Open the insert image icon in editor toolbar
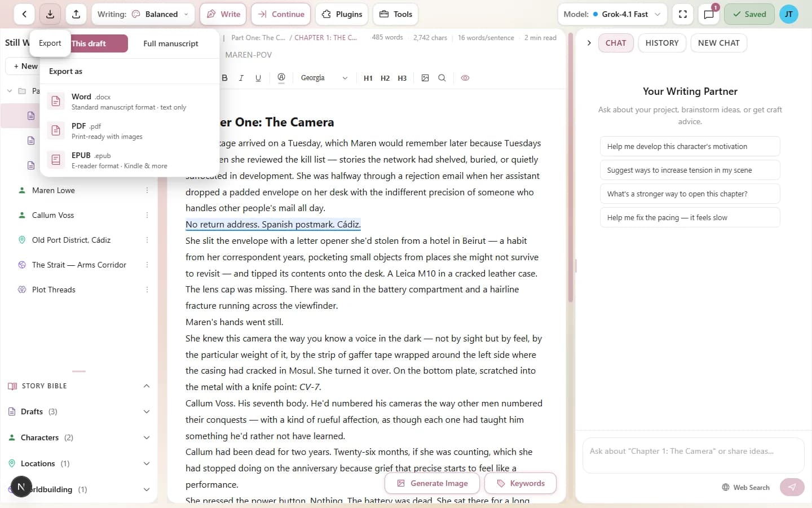 (426, 78)
